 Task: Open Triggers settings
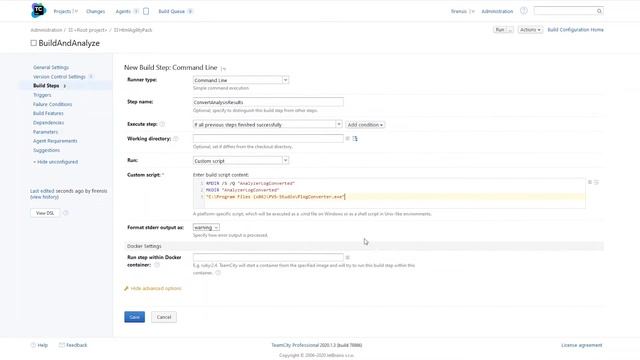pyautogui.click(x=42, y=95)
